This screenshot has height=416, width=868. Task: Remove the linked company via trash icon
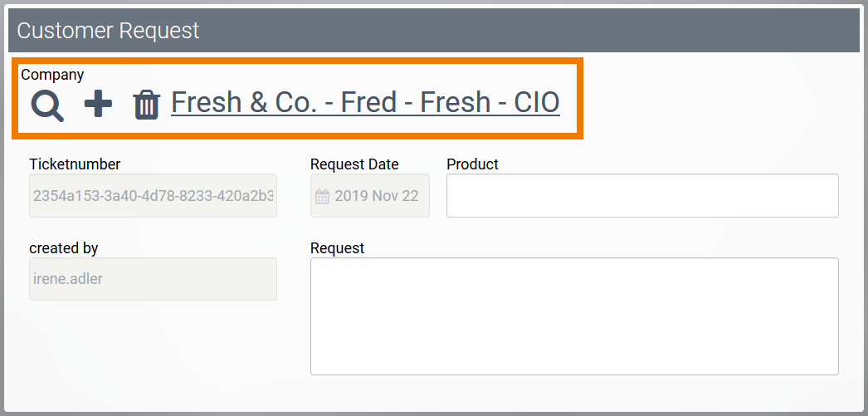click(146, 105)
